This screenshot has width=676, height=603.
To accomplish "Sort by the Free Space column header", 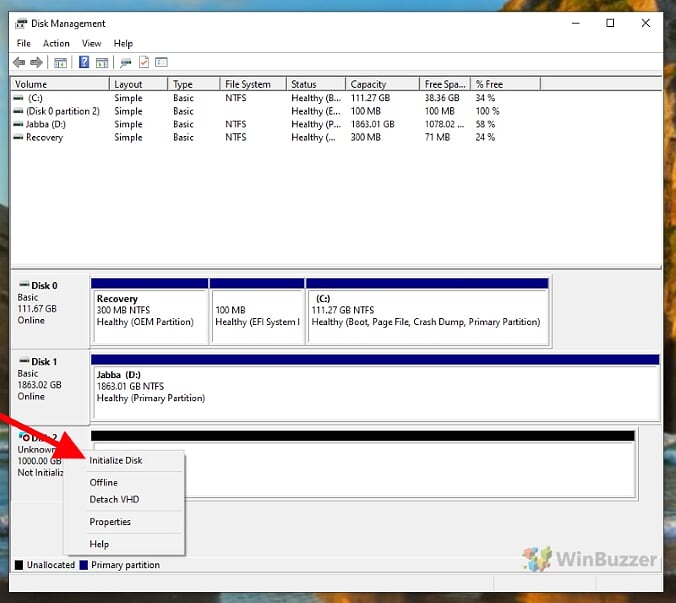I will pyautogui.click(x=445, y=84).
